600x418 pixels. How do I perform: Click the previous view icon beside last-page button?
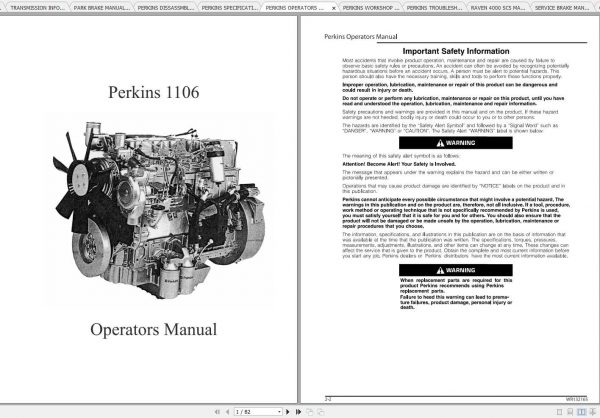(x=310, y=412)
